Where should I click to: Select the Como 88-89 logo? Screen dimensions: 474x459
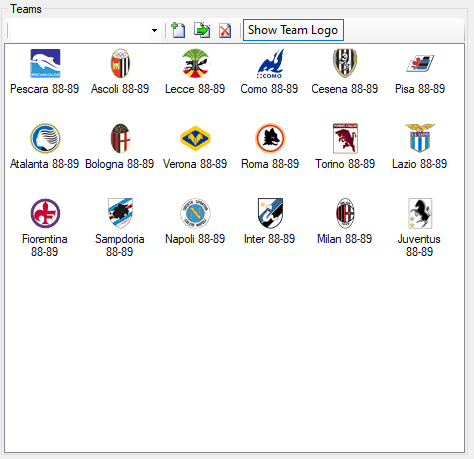coord(270,64)
